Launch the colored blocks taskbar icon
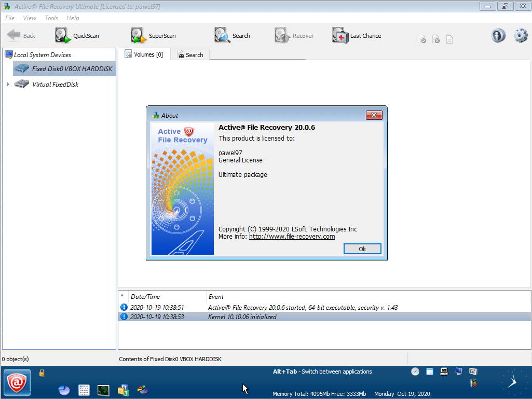Image resolution: width=532 pixels, height=399 pixels. (123, 390)
